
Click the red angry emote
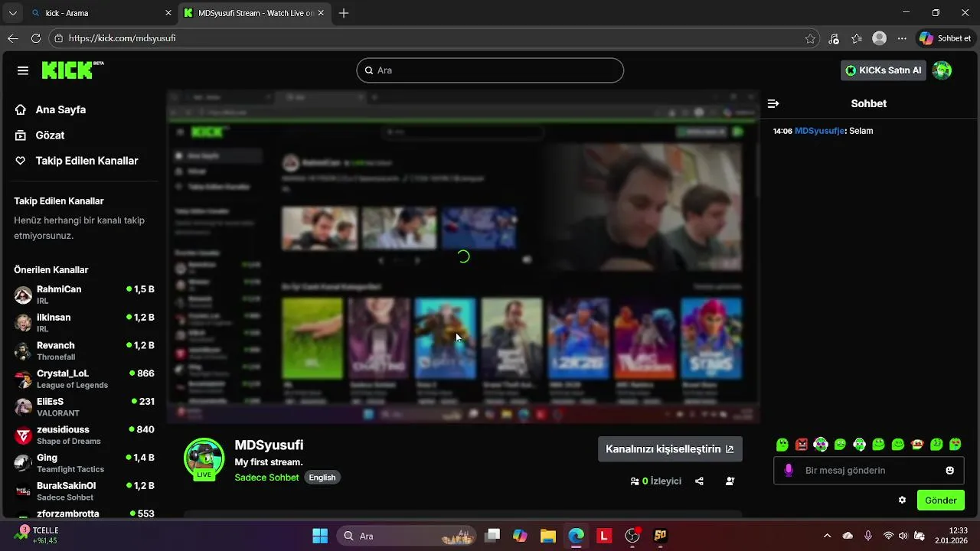tap(802, 444)
